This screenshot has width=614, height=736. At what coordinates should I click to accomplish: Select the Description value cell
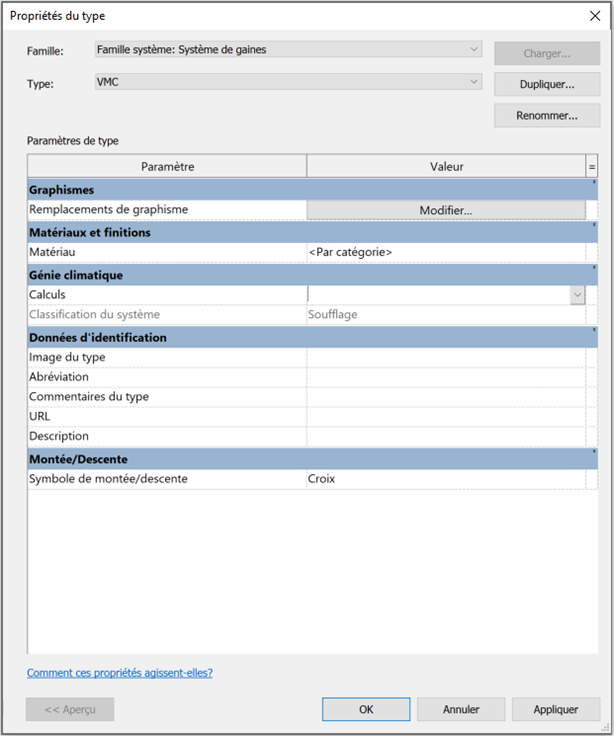coord(445,436)
